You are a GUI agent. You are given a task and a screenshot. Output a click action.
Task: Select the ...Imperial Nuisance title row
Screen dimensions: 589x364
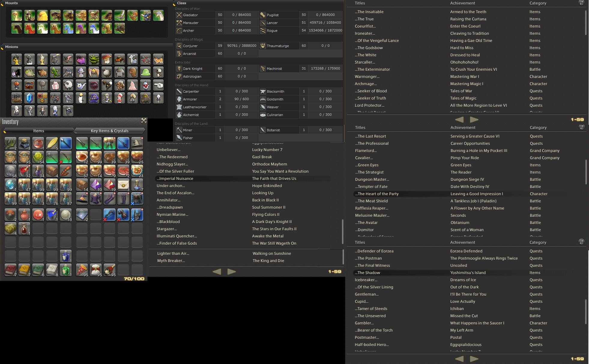(243, 178)
